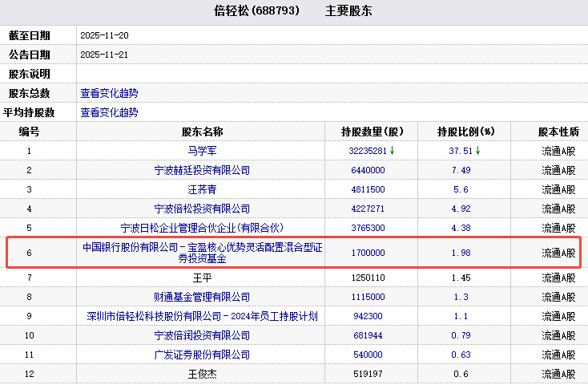Click 宁波日松企业管理合伙企业 shareholder link

tap(202, 228)
